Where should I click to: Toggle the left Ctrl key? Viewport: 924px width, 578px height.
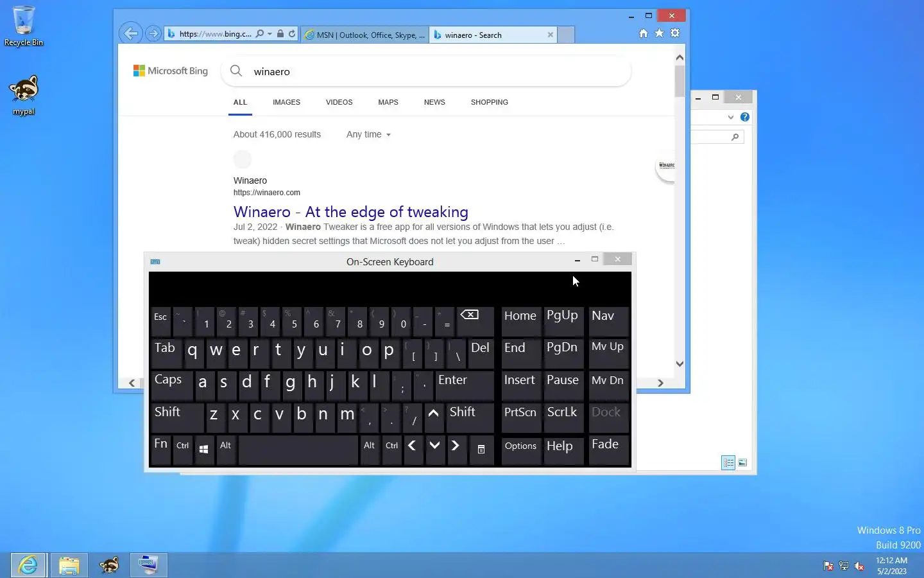pyautogui.click(x=183, y=449)
